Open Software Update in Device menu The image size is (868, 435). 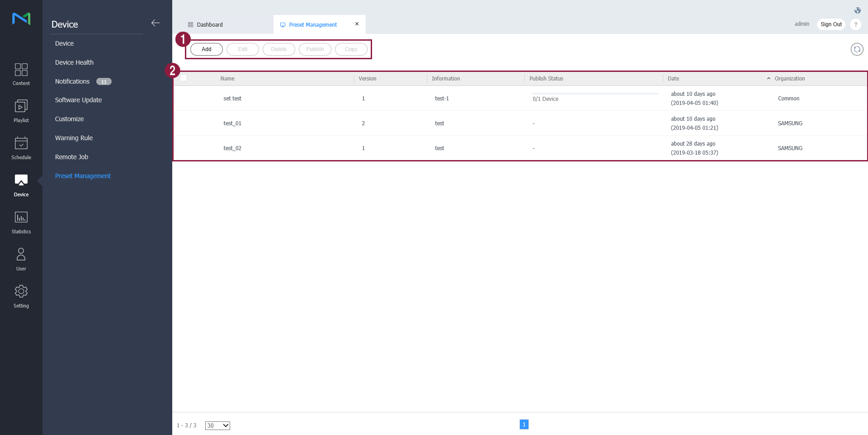coord(78,100)
